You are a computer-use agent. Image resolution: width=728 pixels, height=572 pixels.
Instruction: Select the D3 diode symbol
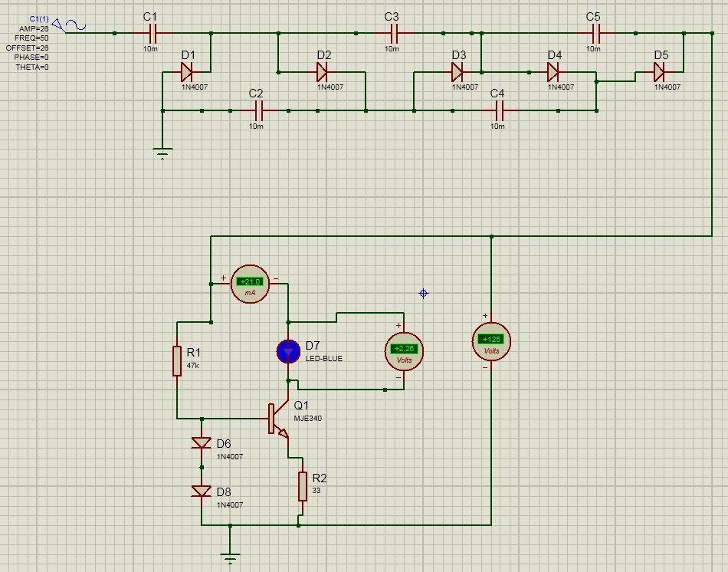[x=457, y=72]
